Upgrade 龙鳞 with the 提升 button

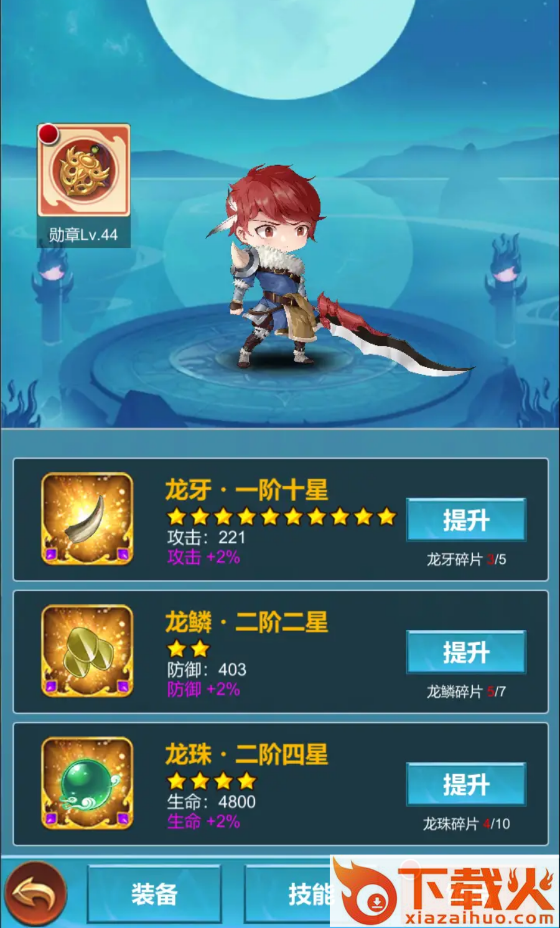pos(466,652)
